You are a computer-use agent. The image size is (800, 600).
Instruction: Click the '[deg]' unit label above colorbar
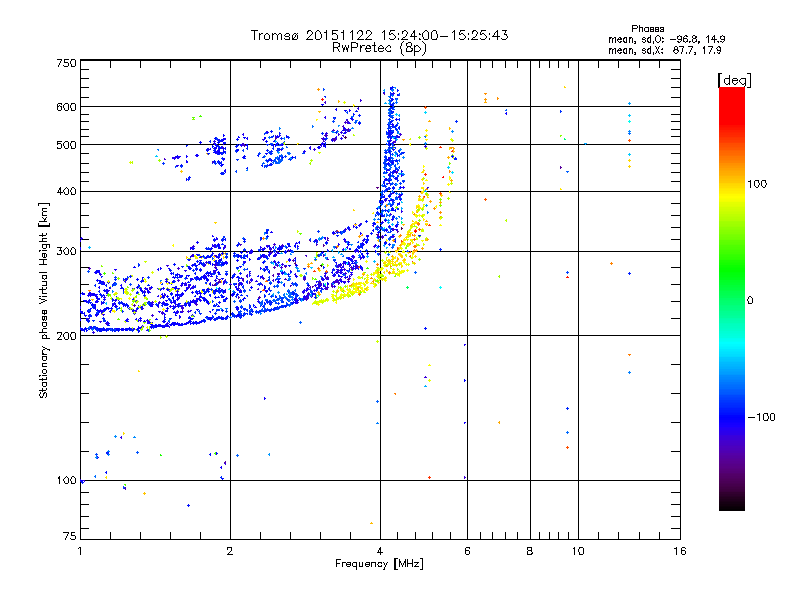[734, 81]
